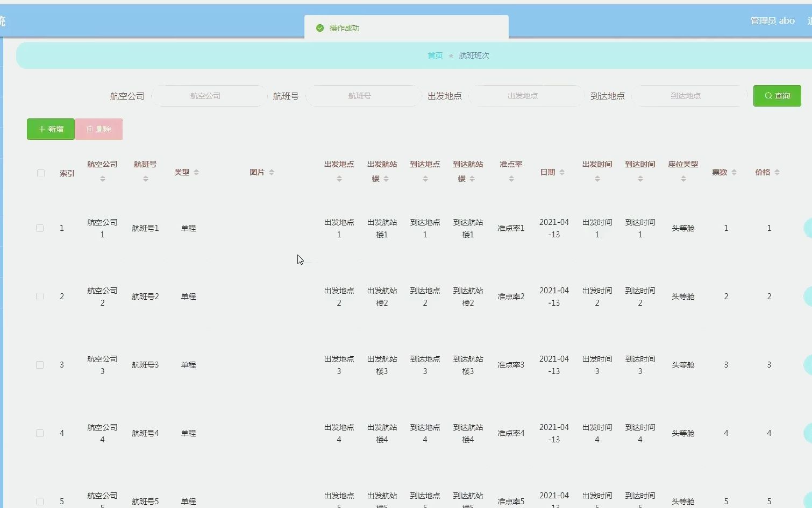The image size is (812, 508).
Task: Toggle the select-all header checkbox
Action: pos(41,173)
